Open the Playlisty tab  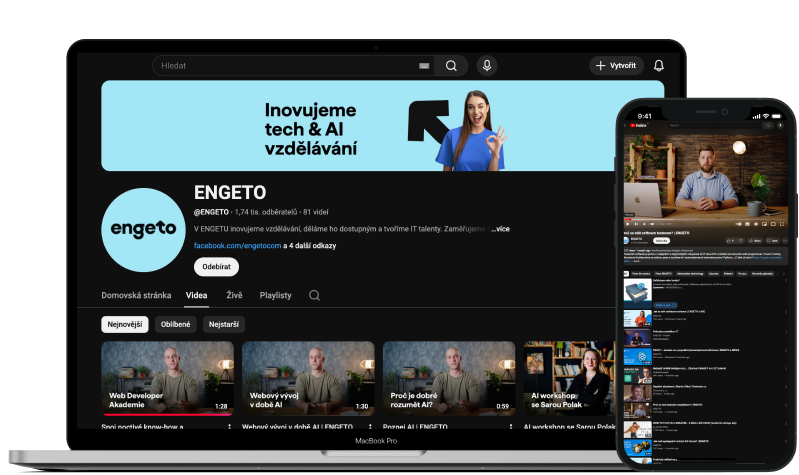tap(276, 295)
